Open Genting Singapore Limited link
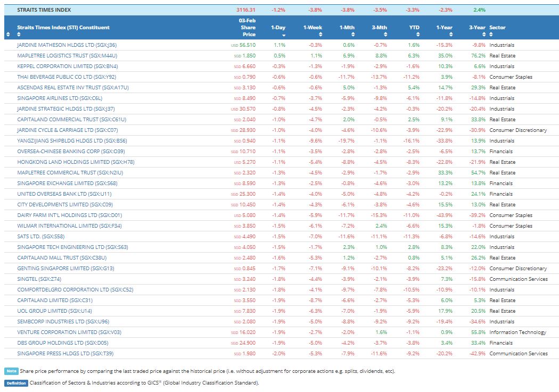 [65, 269]
